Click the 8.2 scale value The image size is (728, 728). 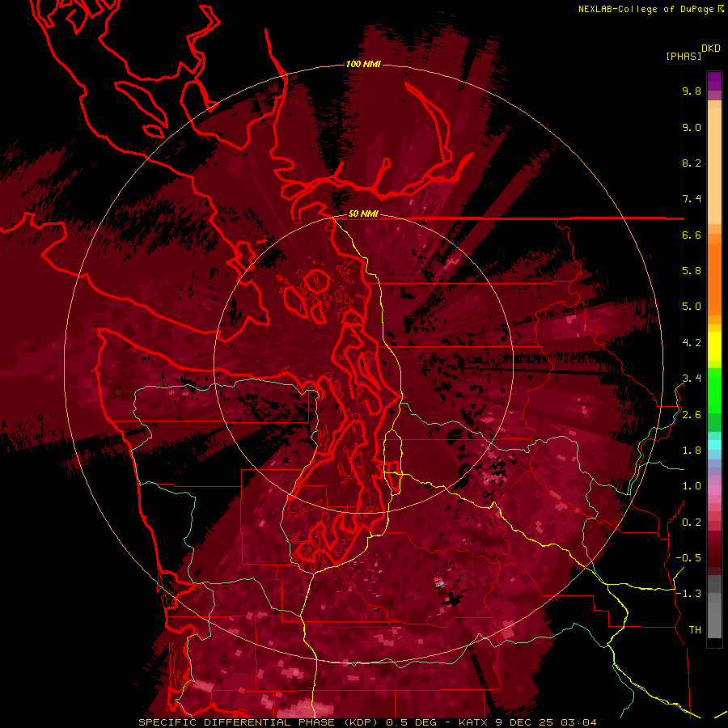click(692, 163)
